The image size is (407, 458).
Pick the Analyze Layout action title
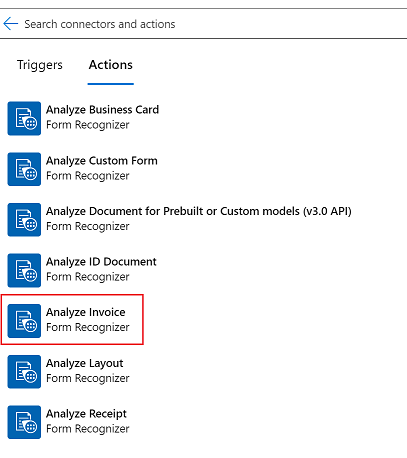[85, 363]
